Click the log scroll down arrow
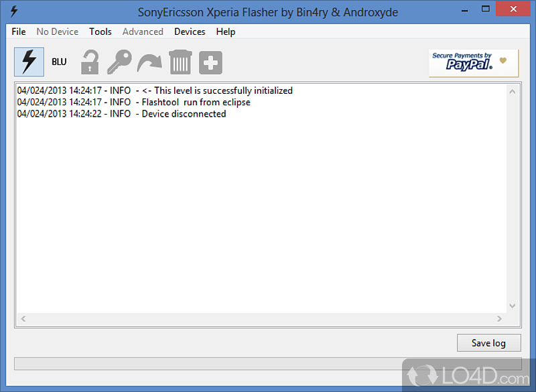This screenshot has height=392, width=536. 512,306
